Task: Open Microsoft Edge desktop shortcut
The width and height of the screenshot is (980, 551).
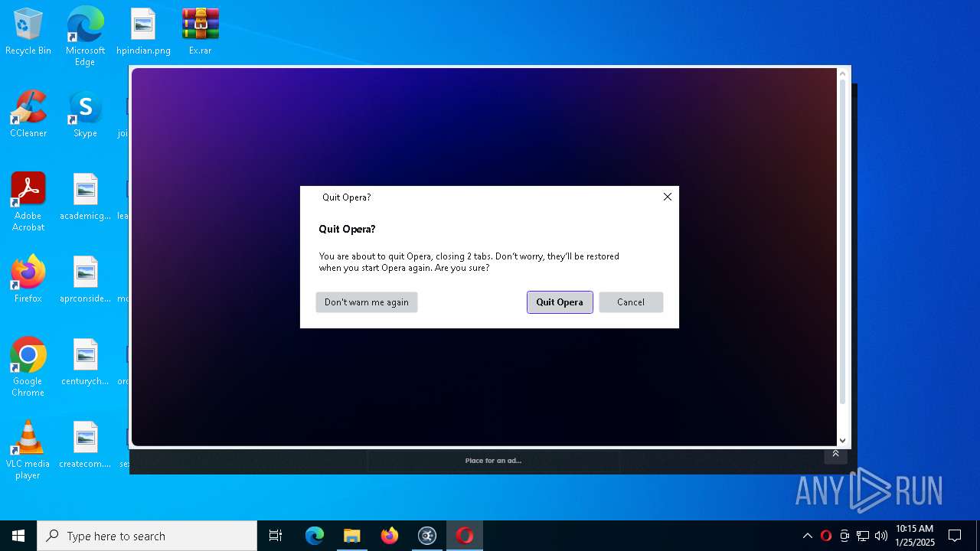Action: 85,36
